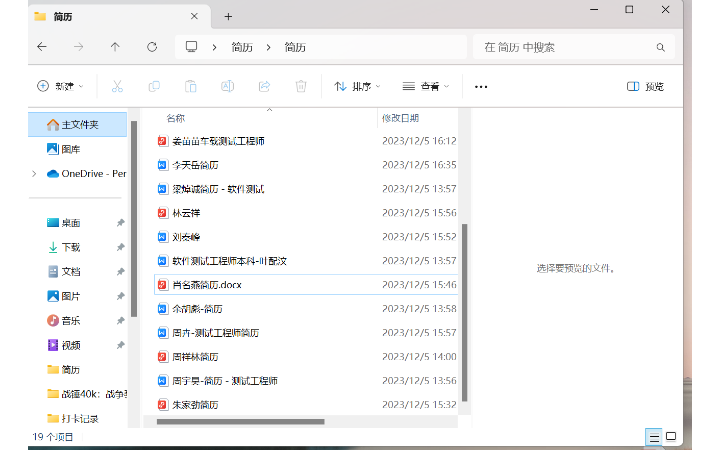Go up one folder level
The image size is (720, 450).
[x=115, y=47]
